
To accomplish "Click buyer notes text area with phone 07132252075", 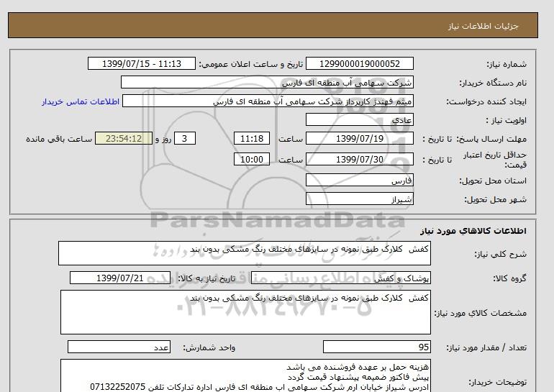I will click(x=245, y=375).
